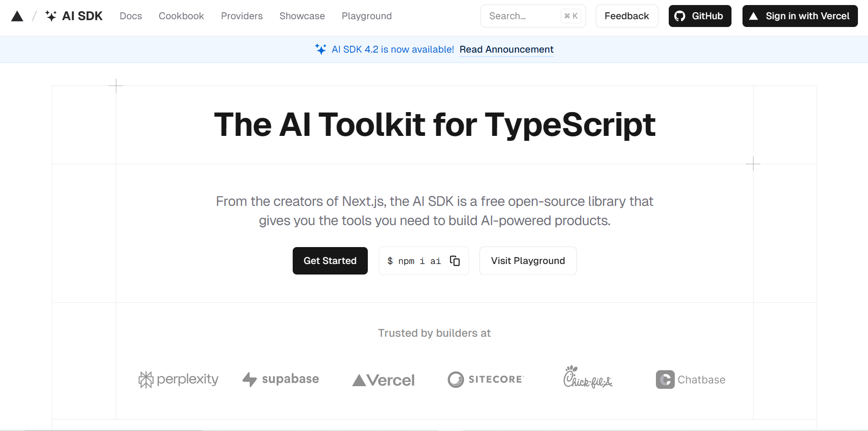Focus the Search field
The width and height of the screenshot is (868, 431).
[x=533, y=16]
